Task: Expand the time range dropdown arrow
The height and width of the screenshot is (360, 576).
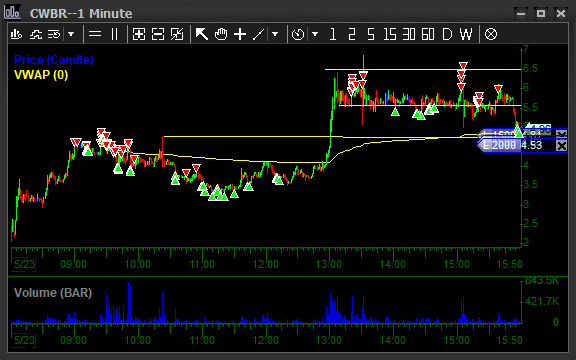Action: pos(315,35)
